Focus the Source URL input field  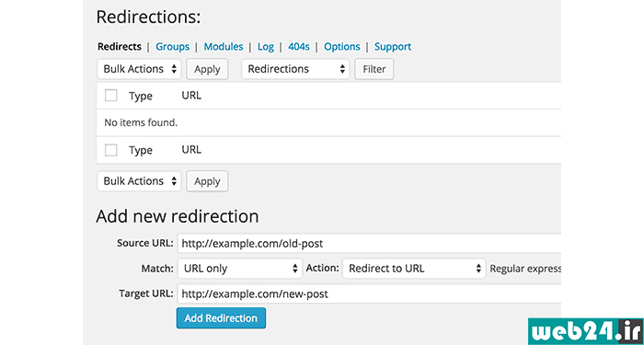coord(369,244)
